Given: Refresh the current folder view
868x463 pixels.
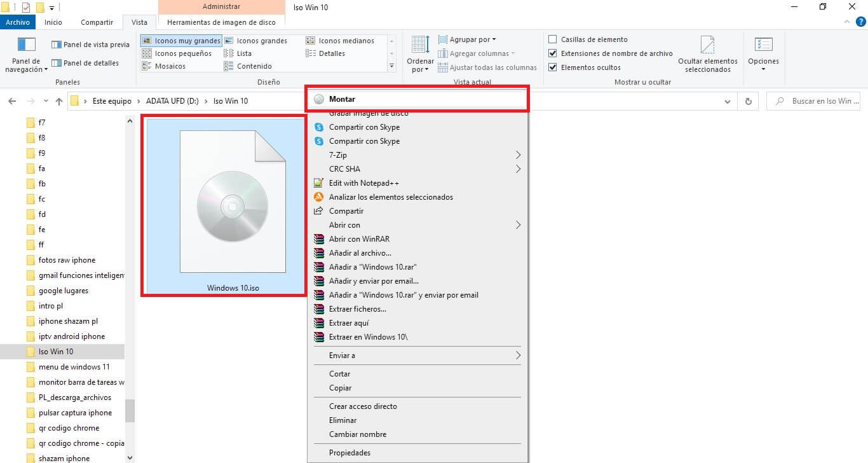Looking at the screenshot, I should [x=748, y=101].
